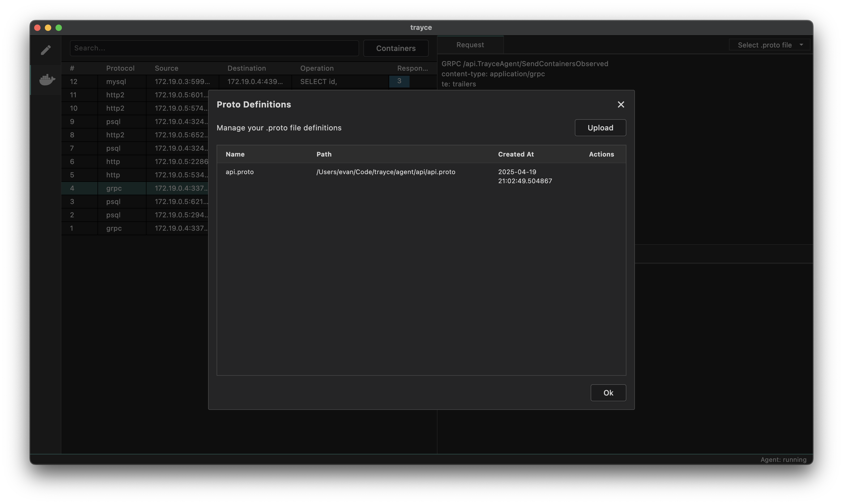Maximize trayce window with green button
843x504 pixels.
(58, 28)
